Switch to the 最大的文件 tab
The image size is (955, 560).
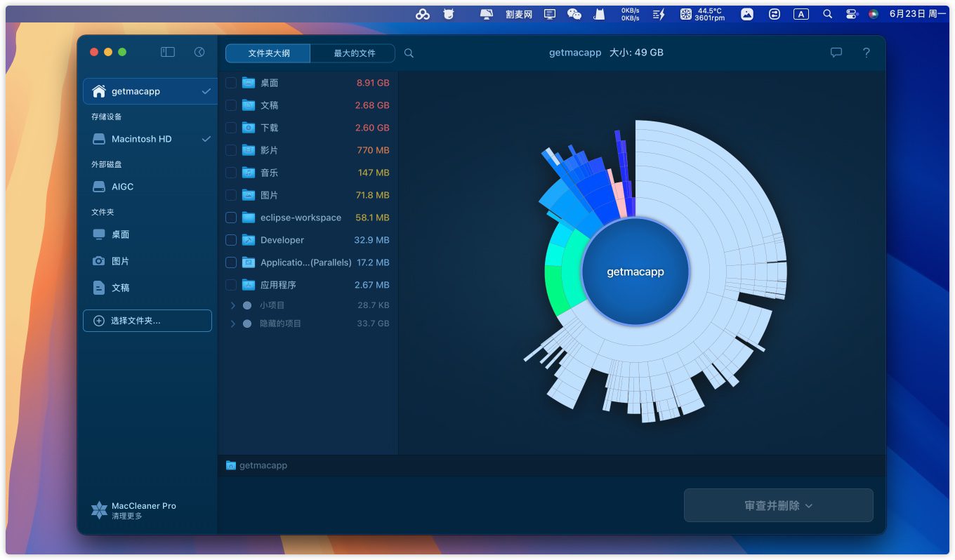coord(354,53)
